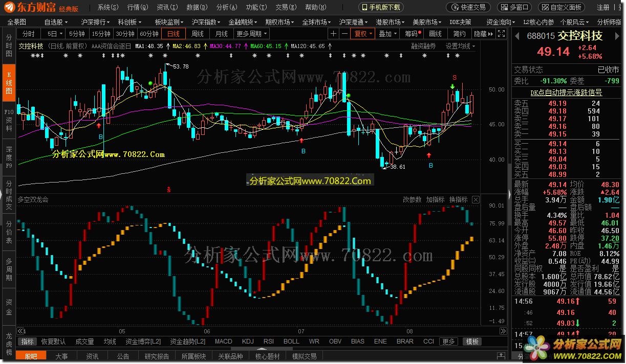Screen dimensions: 626x364
Task: Expand the 沪深排行 dropdown
Action: tap(95, 22)
